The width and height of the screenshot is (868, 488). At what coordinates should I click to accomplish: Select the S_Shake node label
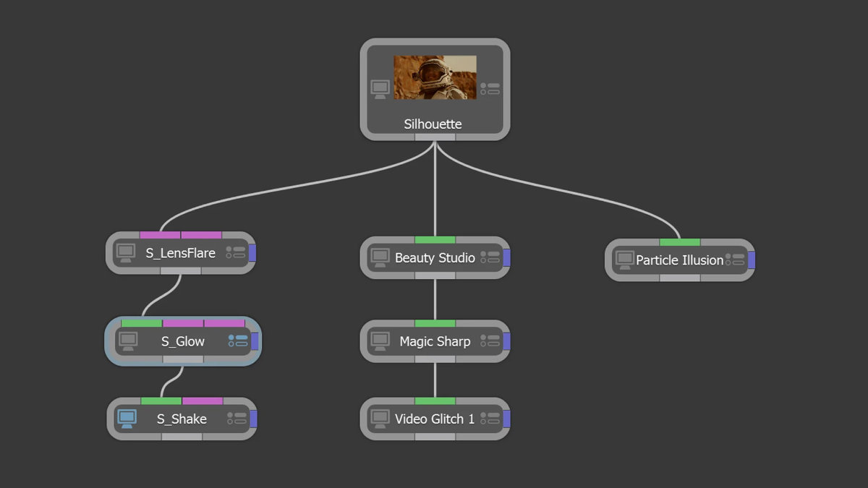tap(182, 419)
